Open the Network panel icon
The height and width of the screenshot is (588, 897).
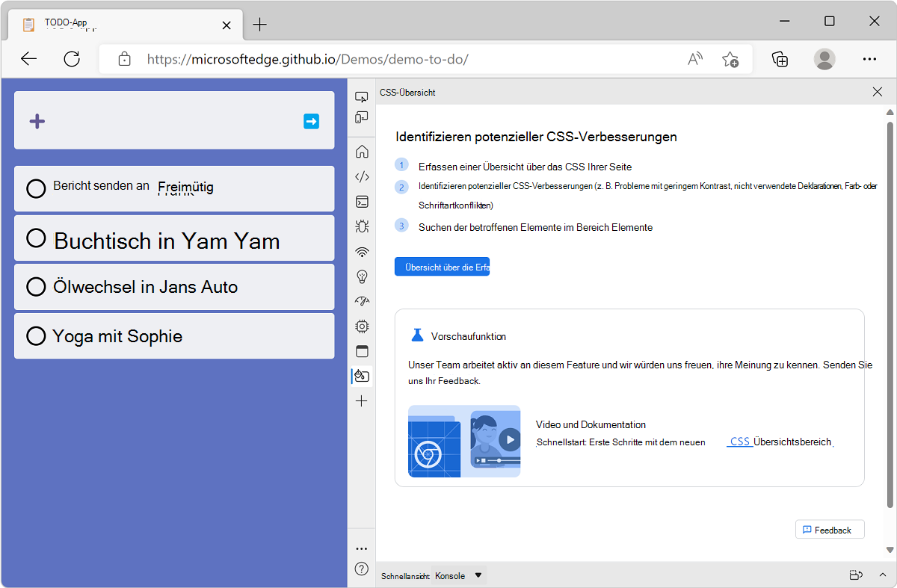(362, 251)
